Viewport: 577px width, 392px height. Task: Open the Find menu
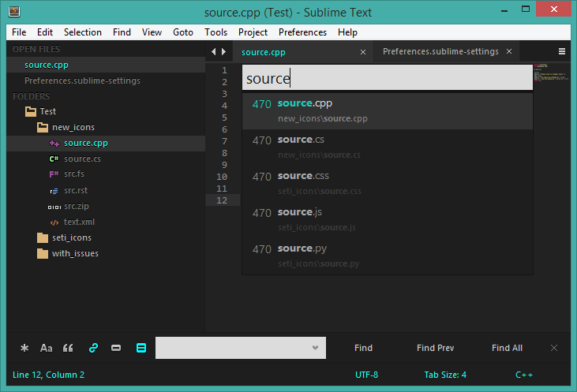(x=122, y=32)
